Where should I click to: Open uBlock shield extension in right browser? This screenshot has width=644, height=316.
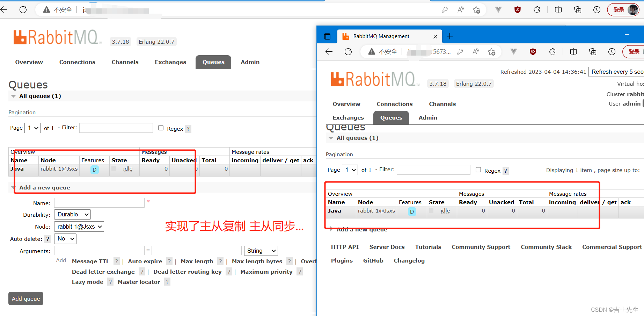click(533, 52)
